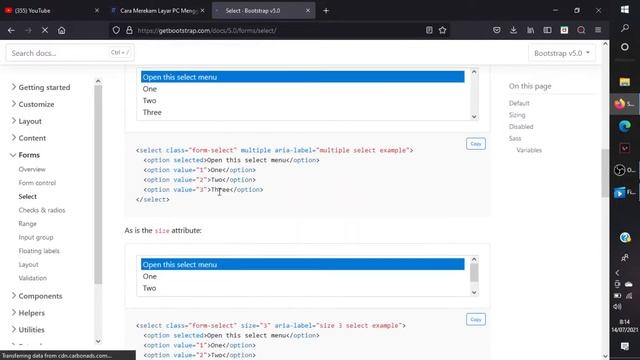Screen dimensions: 640x360
Task: Click the size select list scrollbar thumb
Action: (474, 273)
